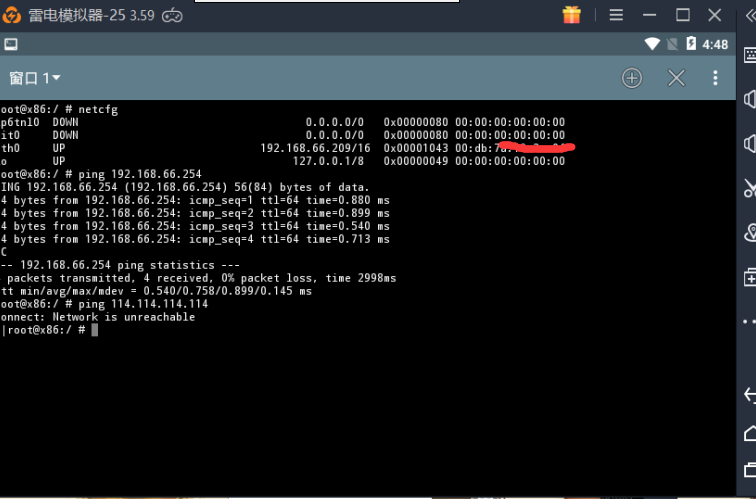Tap the Wi-Fi status icon
This screenshot has height=499, width=756.
pos(652,44)
